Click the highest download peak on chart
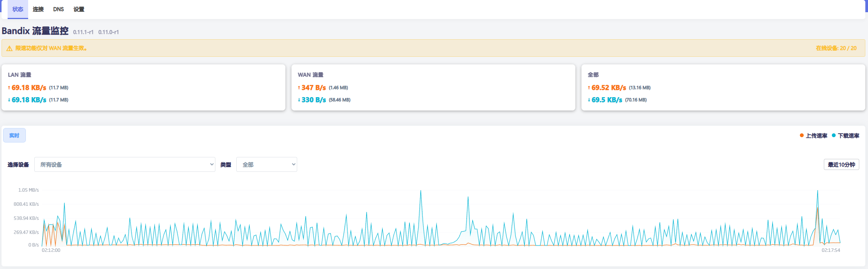The width and height of the screenshot is (868, 269). (420, 191)
